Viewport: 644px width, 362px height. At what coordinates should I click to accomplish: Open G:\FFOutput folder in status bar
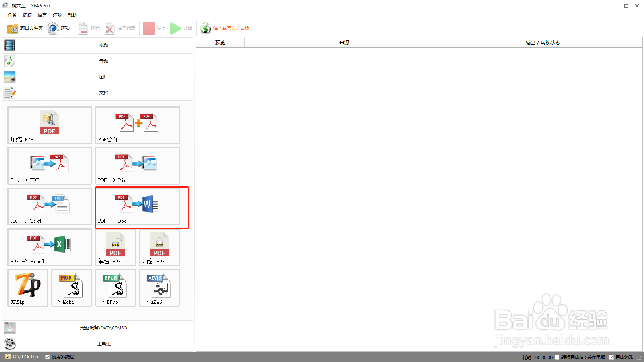(23, 357)
